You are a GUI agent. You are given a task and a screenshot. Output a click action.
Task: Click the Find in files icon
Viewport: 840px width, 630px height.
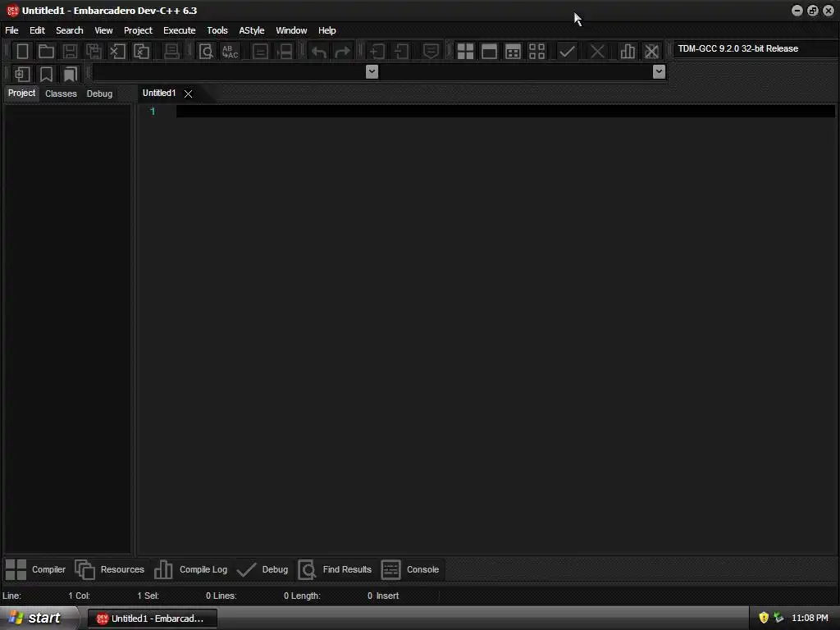[260, 52]
